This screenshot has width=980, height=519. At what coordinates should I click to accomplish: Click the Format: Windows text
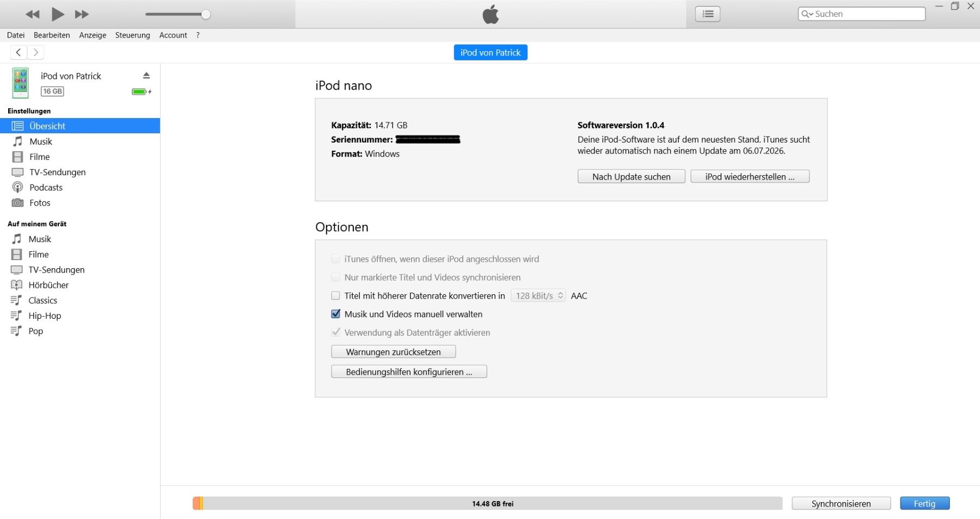point(365,154)
